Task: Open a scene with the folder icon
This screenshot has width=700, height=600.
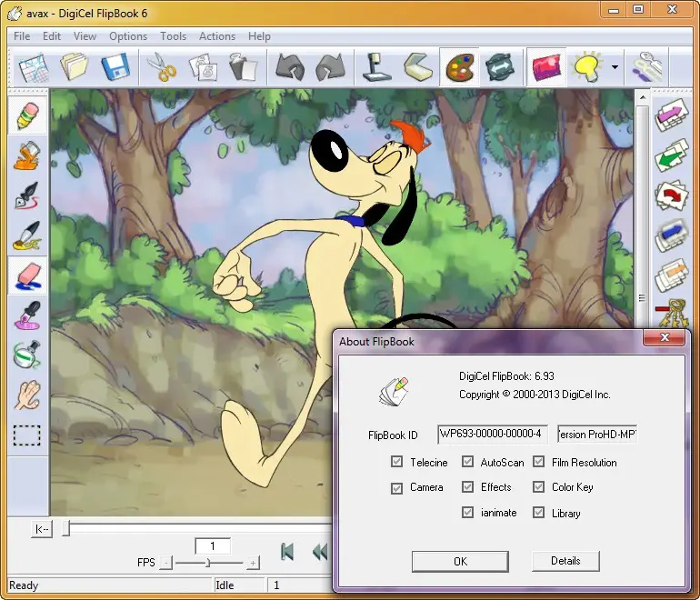Action: 75,67
